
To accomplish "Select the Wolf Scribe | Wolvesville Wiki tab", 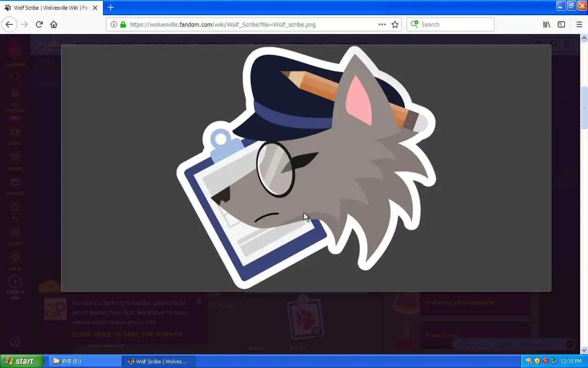I will point(51,8).
